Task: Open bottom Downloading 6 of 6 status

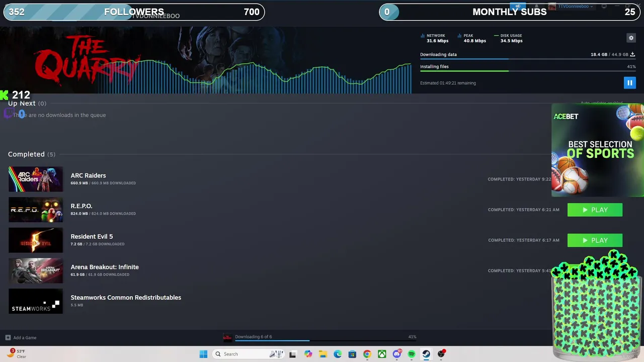Action: (x=254, y=337)
